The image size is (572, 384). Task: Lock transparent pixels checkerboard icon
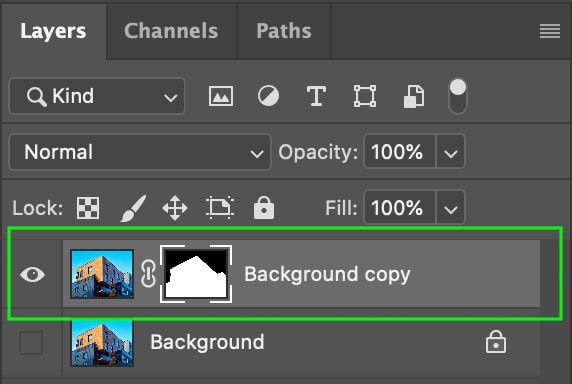pos(88,208)
